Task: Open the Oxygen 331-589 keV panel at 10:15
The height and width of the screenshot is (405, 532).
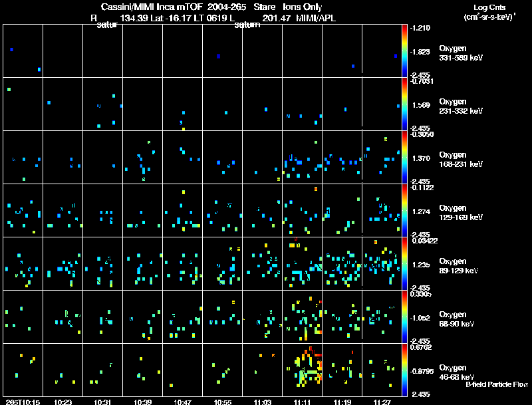Action: click(x=23, y=51)
